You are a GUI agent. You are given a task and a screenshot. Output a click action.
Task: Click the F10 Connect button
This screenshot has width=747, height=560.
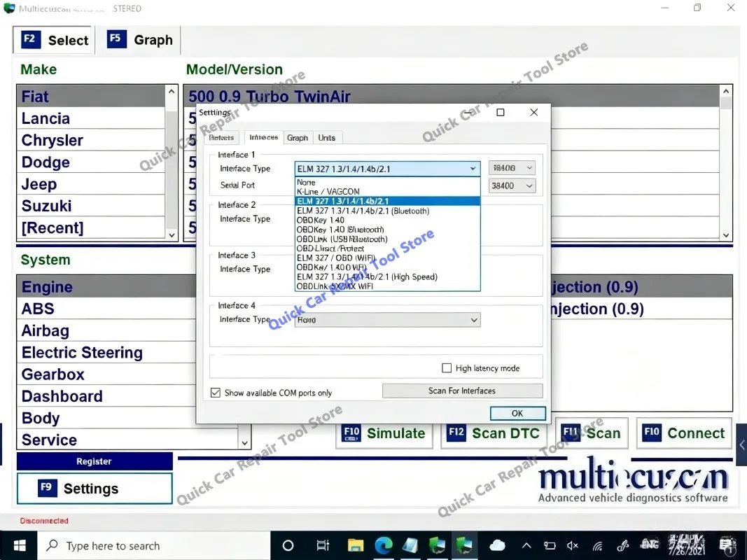[x=684, y=433]
